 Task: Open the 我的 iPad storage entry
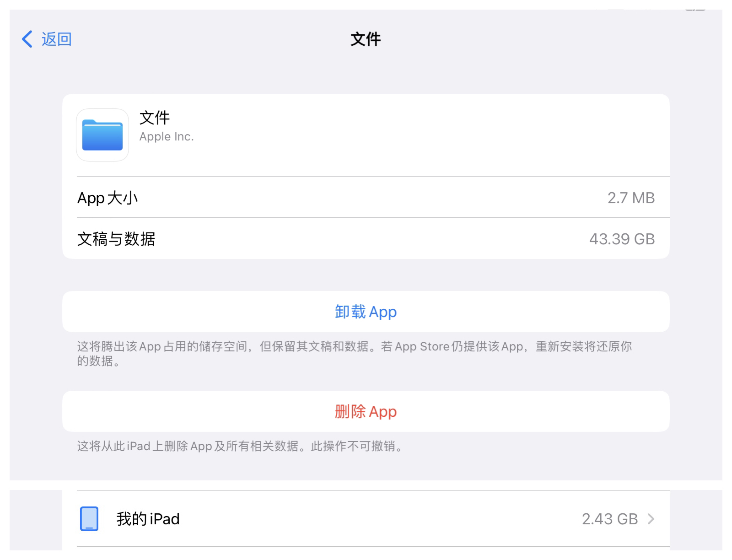pyautogui.click(x=148, y=519)
